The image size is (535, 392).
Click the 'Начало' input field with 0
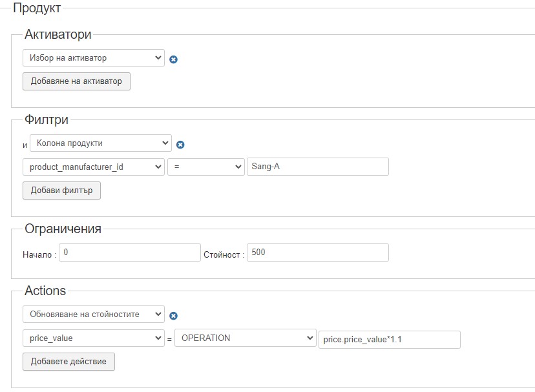(130, 253)
